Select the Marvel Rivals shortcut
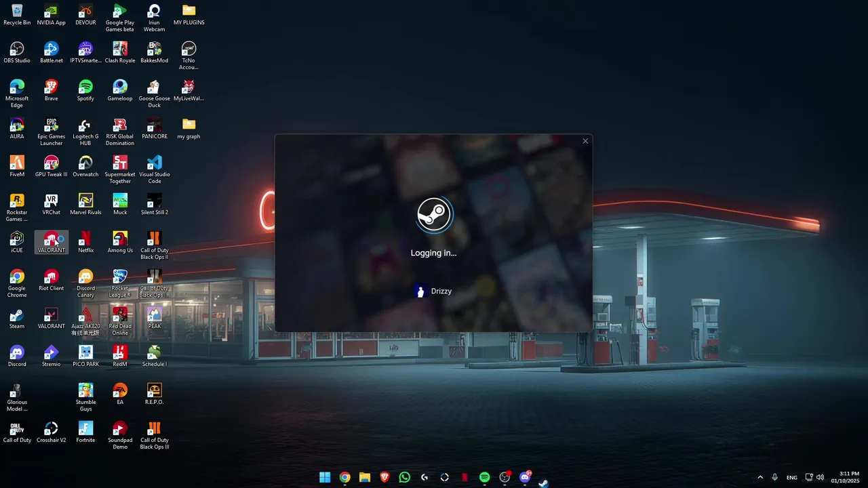The height and width of the screenshot is (488, 868). pyautogui.click(x=85, y=205)
